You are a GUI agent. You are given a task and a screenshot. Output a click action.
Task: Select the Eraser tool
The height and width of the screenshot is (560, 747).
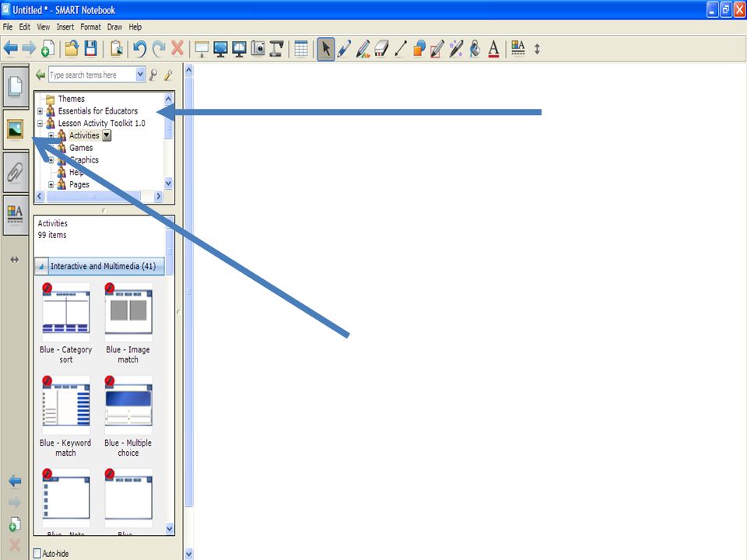click(x=381, y=48)
